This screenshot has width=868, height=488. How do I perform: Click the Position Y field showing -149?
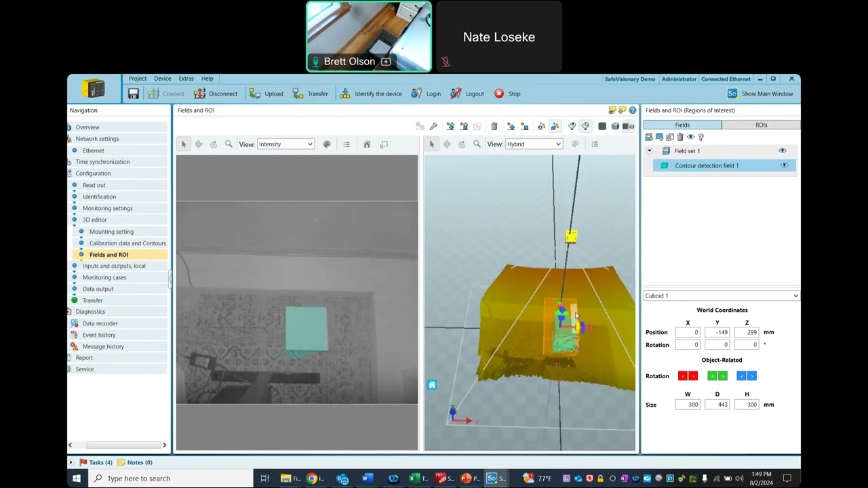point(717,332)
